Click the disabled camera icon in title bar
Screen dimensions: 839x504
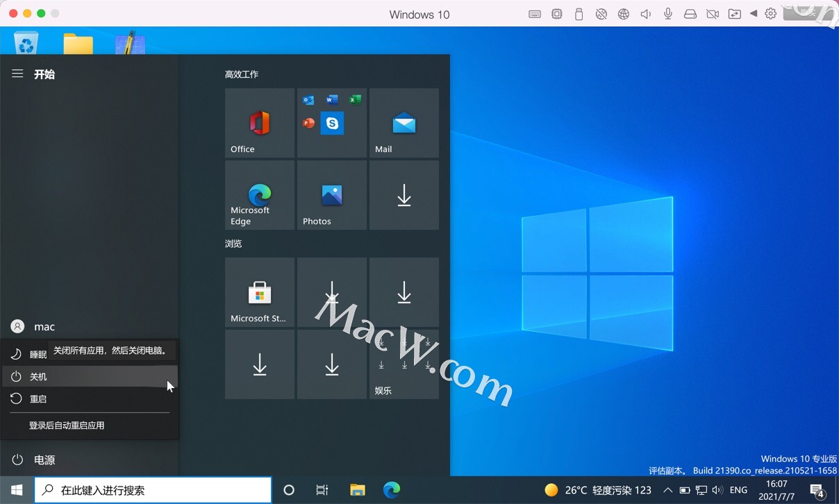tap(713, 14)
